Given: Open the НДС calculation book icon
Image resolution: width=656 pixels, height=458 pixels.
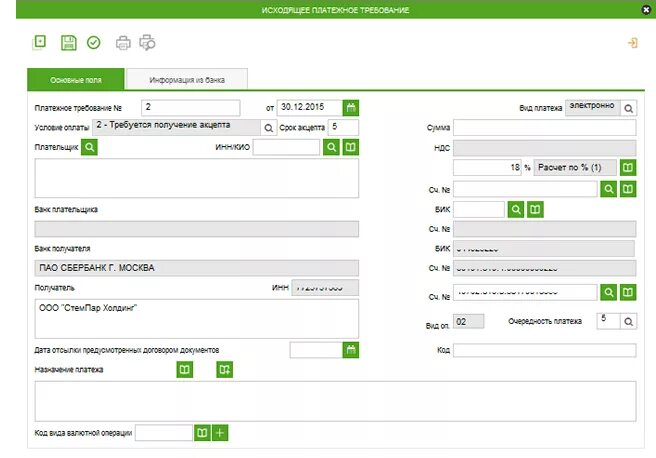Looking at the screenshot, I should 628,167.
